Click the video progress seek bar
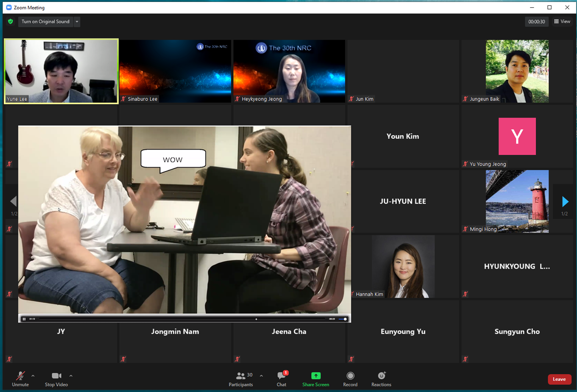Image resolution: width=577 pixels, height=392 pixels. 183,319
